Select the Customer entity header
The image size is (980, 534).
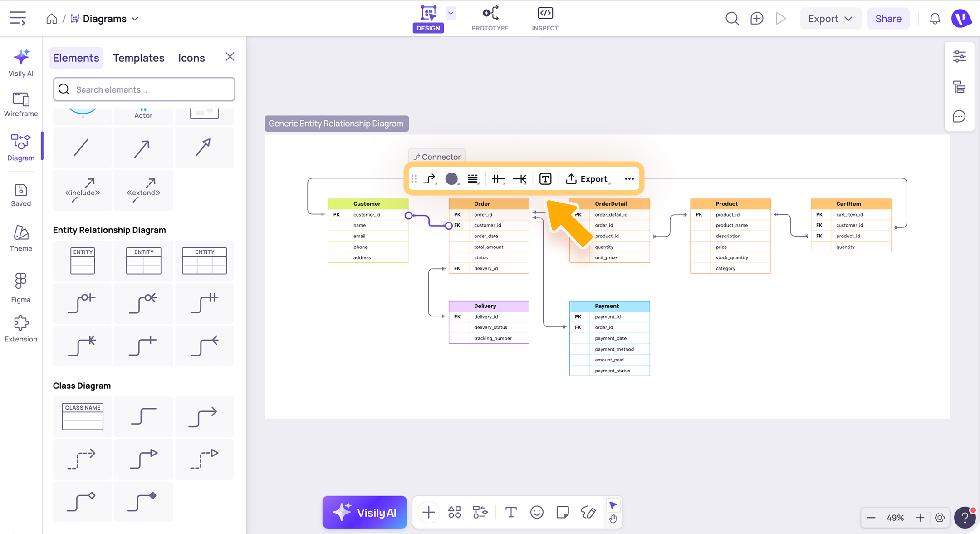tap(368, 204)
